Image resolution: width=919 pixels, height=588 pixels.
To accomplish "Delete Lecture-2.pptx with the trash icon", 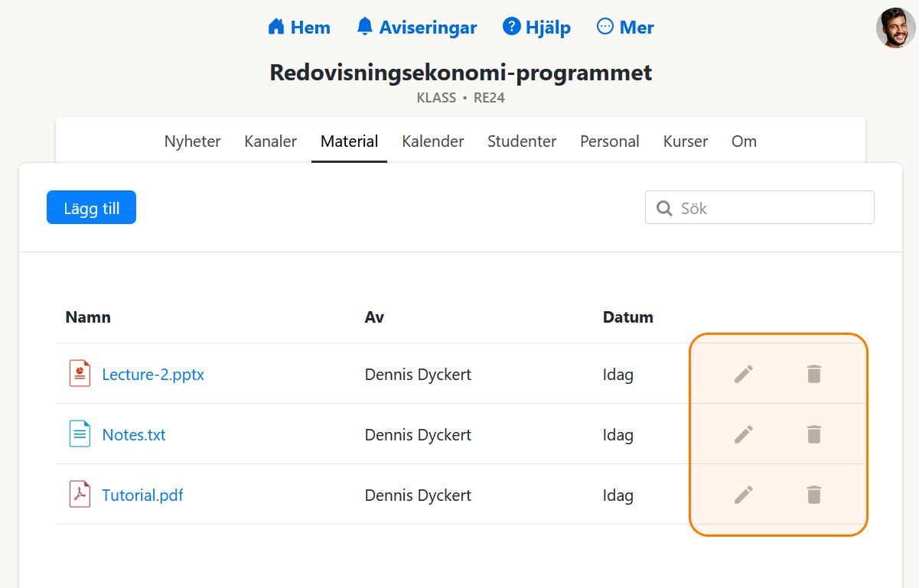I will (813, 374).
